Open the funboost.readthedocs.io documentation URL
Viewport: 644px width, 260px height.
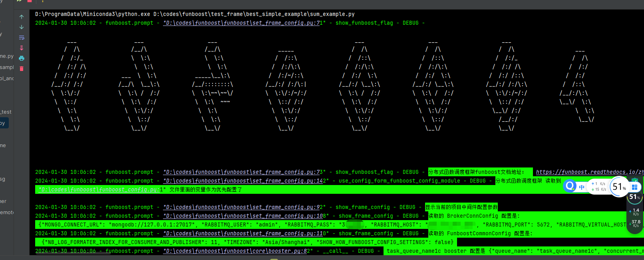pos(590,172)
